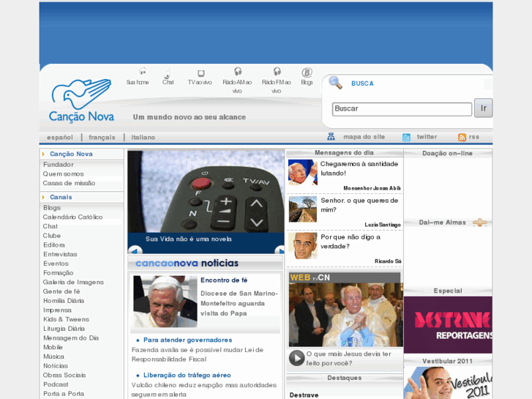Open Kids & Tweens in sidebar
532x399 pixels.
coord(66,319)
